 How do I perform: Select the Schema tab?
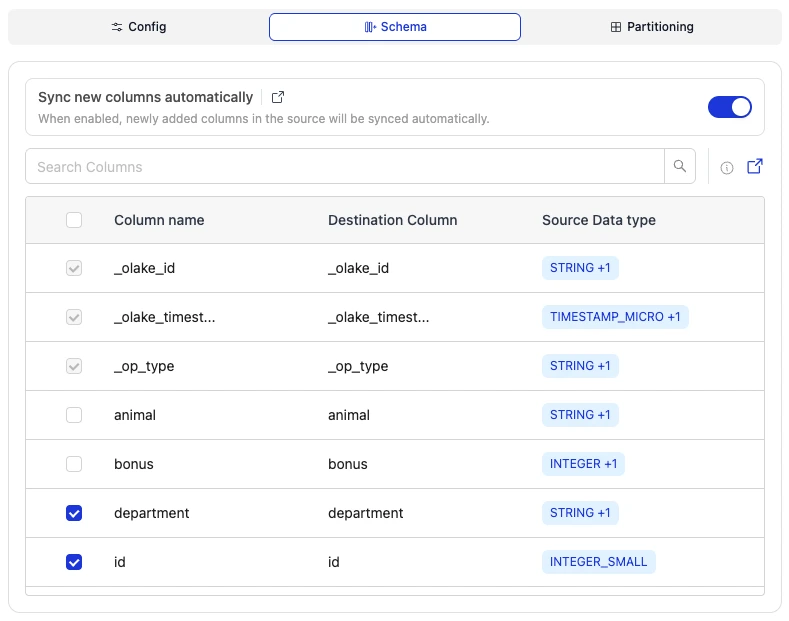pyautogui.click(x=395, y=27)
